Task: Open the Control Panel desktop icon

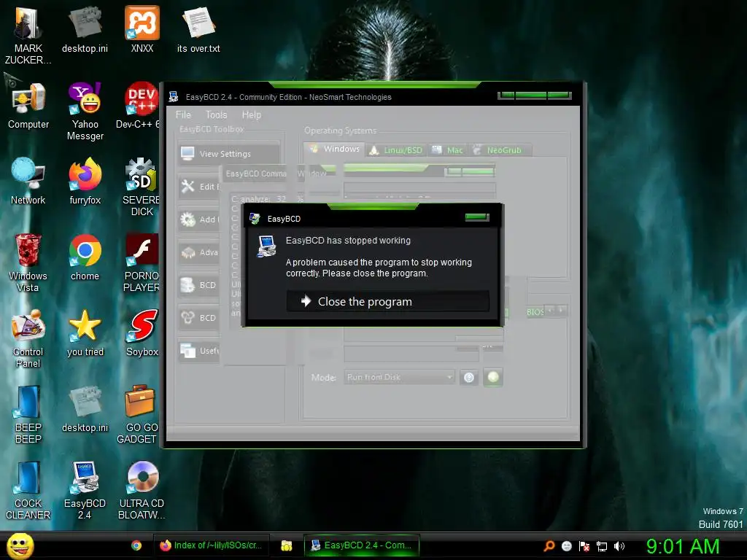Action: tap(28, 339)
